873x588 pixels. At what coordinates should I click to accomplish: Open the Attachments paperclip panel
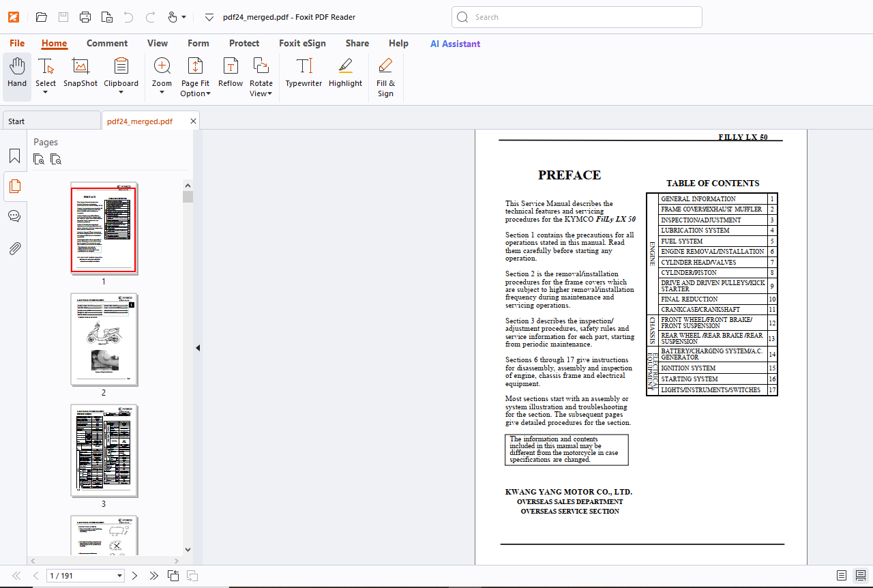tap(14, 248)
